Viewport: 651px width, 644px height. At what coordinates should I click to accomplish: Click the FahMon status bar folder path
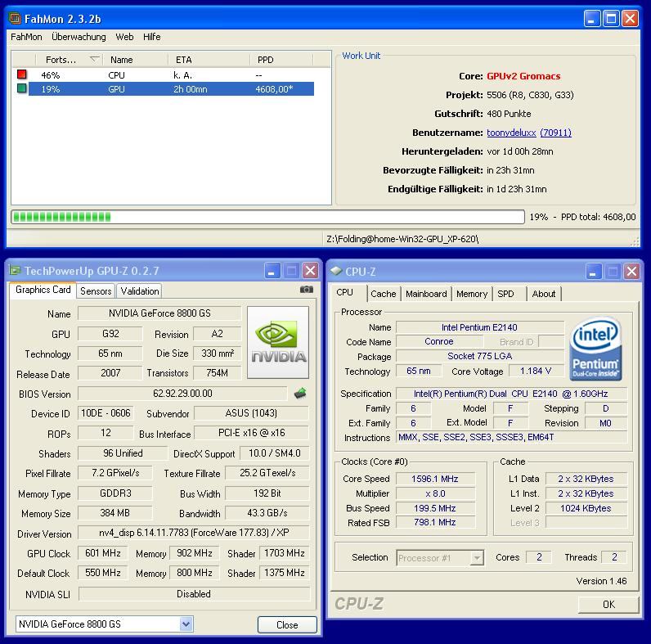(x=402, y=239)
